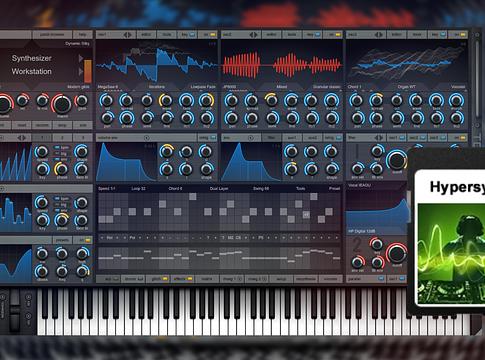This screenshot has height=360, width=485.
Task: Click the OSC1 spread knob
Action: point(126,100)
